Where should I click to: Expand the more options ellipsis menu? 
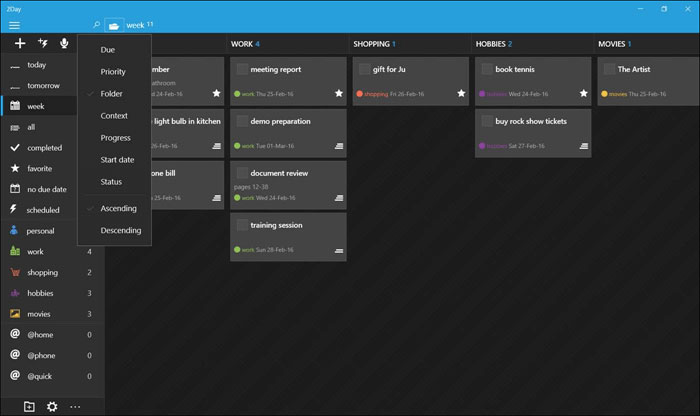(75, 406)
